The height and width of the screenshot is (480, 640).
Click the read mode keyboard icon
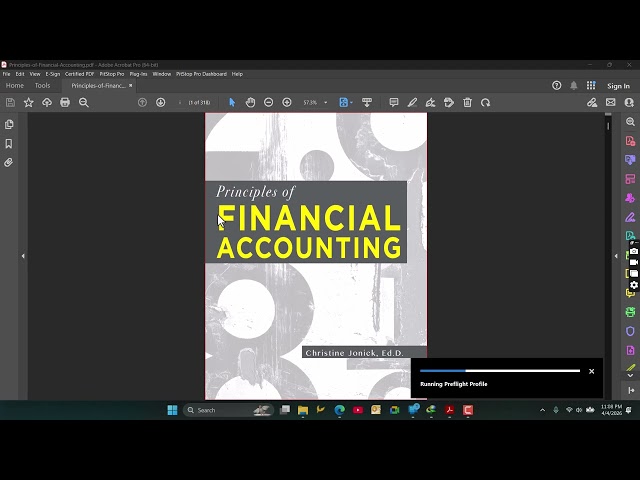tap(367, 102)
